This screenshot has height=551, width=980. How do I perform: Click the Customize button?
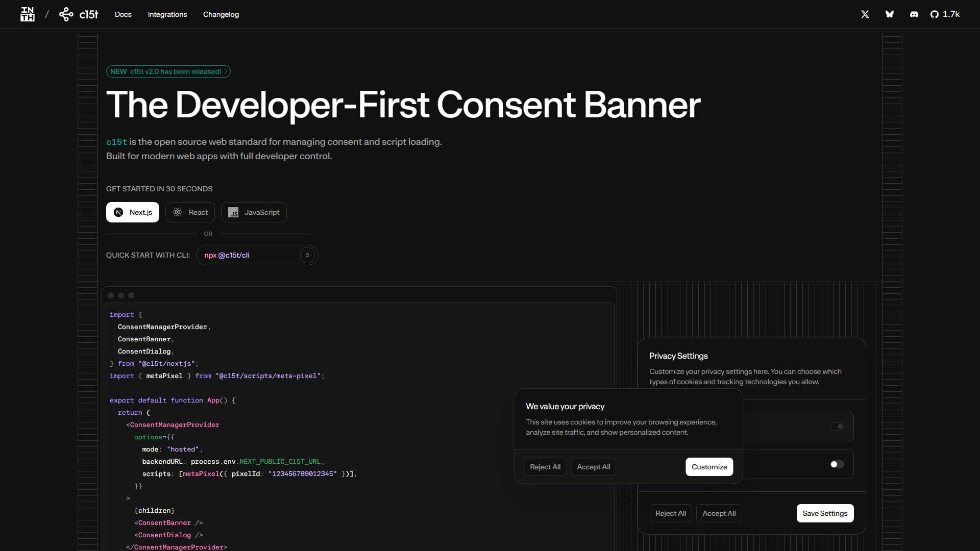pyautogui.click(x=709, y=467)
